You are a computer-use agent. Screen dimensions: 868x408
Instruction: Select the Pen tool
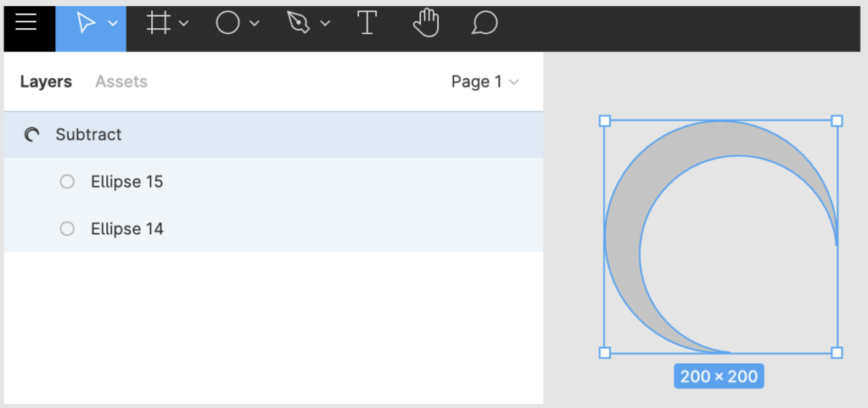299,23
